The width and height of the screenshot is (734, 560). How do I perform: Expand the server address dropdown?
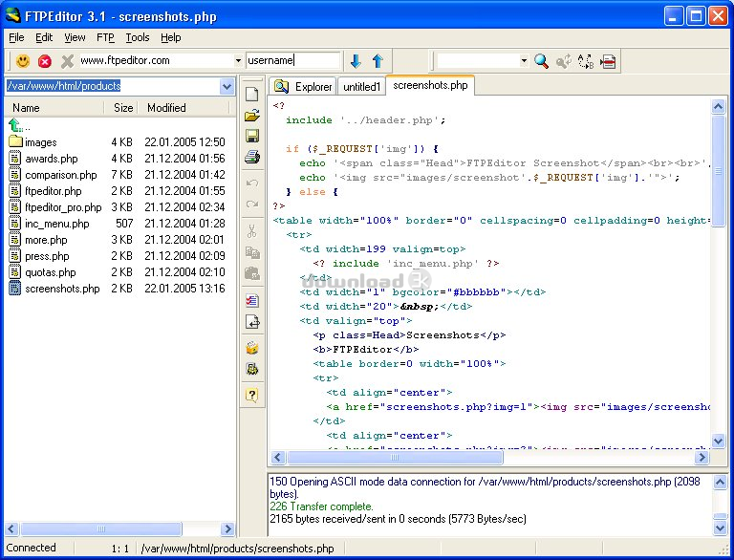(x=238, y=61)
